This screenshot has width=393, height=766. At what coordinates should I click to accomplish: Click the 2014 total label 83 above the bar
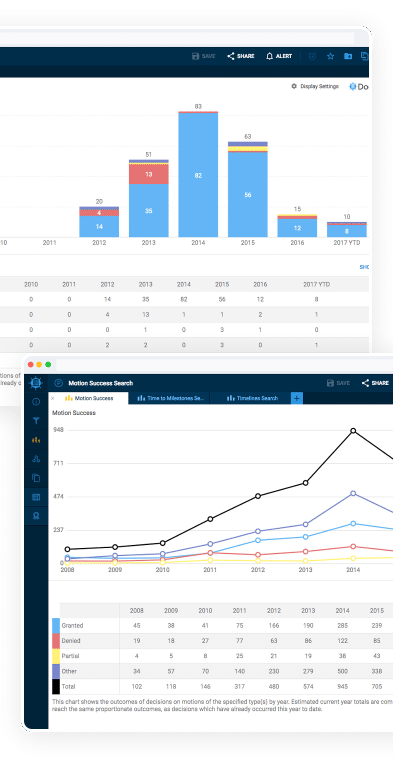pos(198,106)
